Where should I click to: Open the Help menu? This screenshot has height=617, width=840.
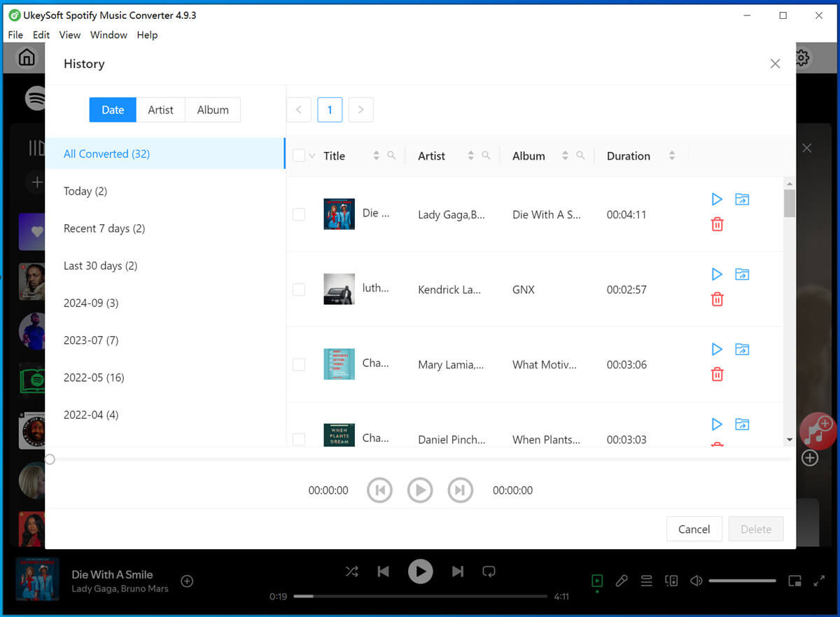pyautogui.click(x=147, y=34)
